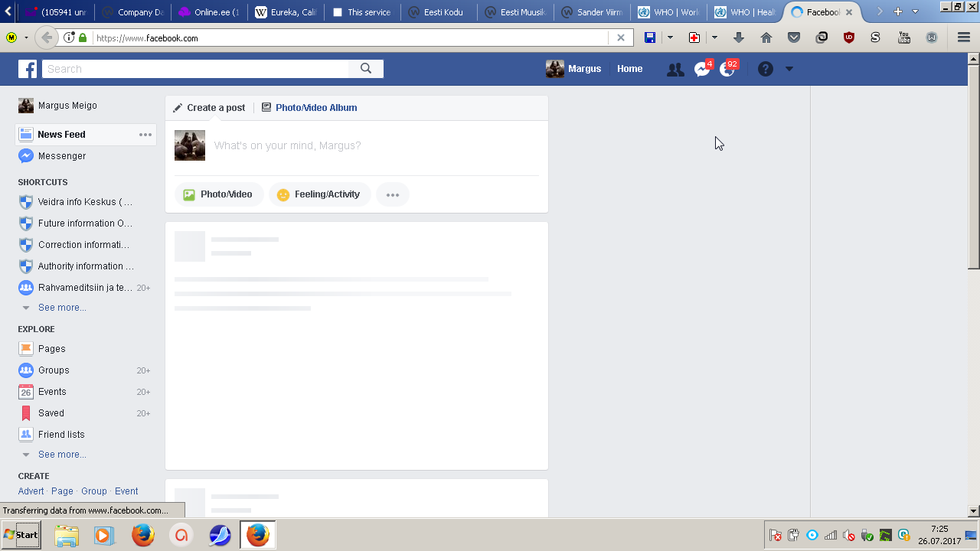
Task: Click the Photo/Video picture icon
Action: coord(189,195)
